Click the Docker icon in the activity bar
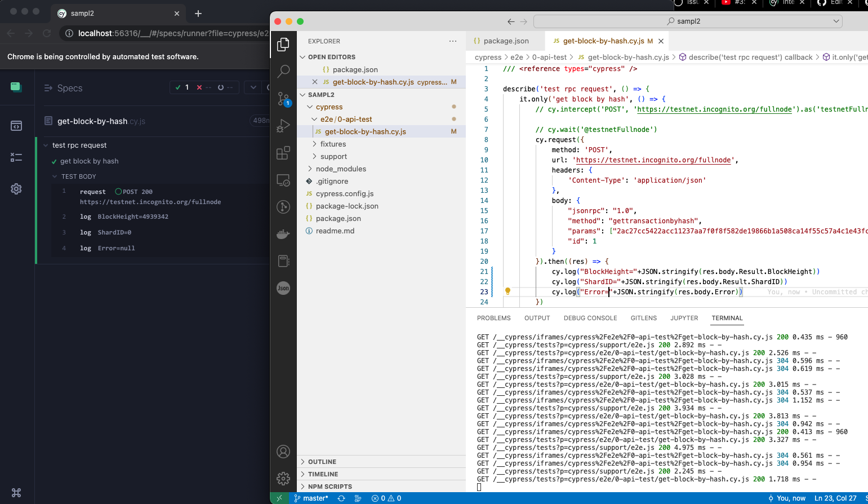The image size is (868, 504). 283,234
